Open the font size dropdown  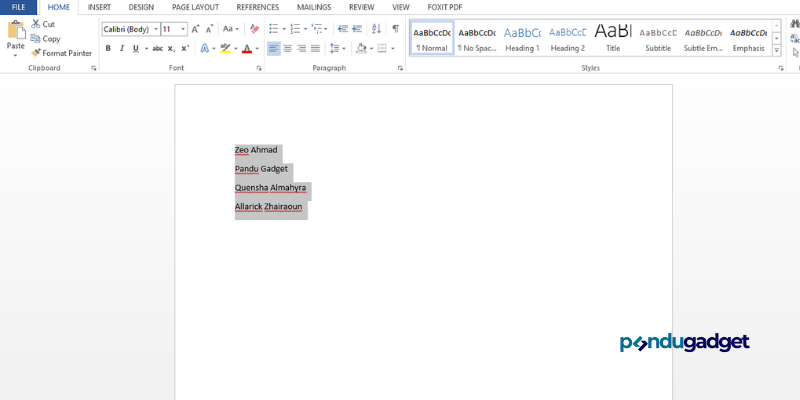pyautogui.click(x=183, y=29)
